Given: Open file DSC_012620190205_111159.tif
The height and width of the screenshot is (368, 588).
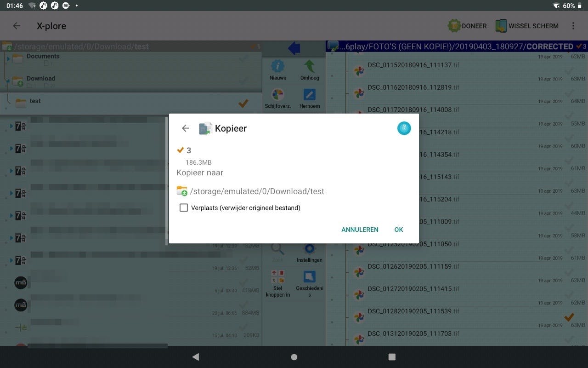Looking at the screenshot, I should tap(413, 267).
